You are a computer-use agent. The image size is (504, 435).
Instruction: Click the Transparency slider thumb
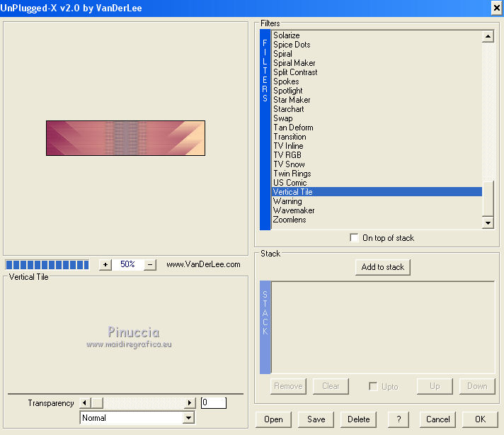pos(97,403)
